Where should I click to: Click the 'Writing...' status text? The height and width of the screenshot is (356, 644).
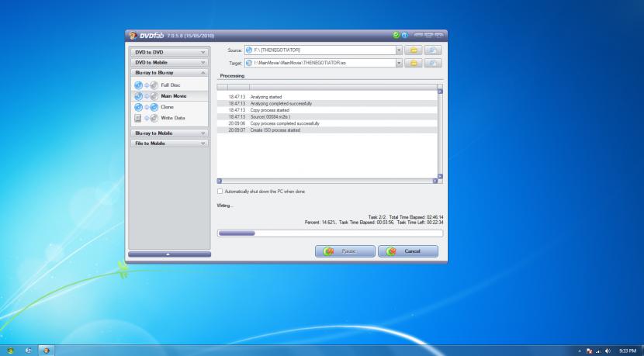pos(225,206)
